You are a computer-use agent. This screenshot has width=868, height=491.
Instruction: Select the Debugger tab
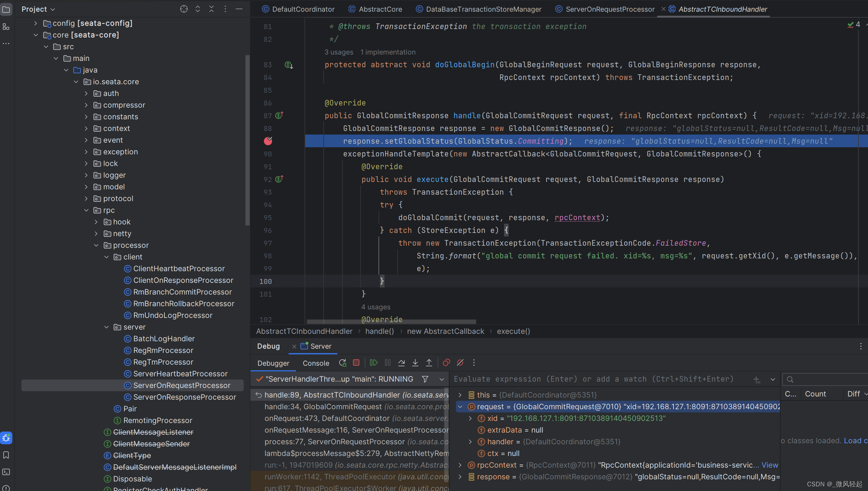click(273, 363)
